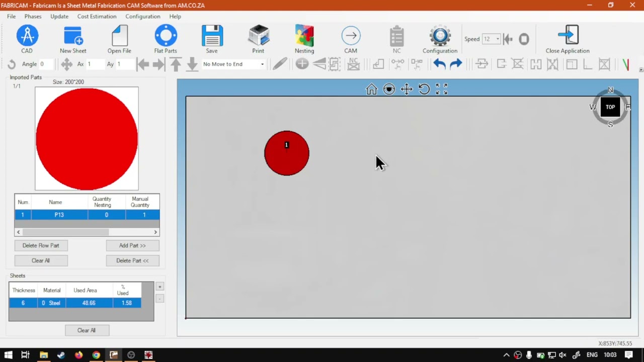Open the Phases menu
The height and width of the screenshot is (362, 644).
tap(33, 16)
